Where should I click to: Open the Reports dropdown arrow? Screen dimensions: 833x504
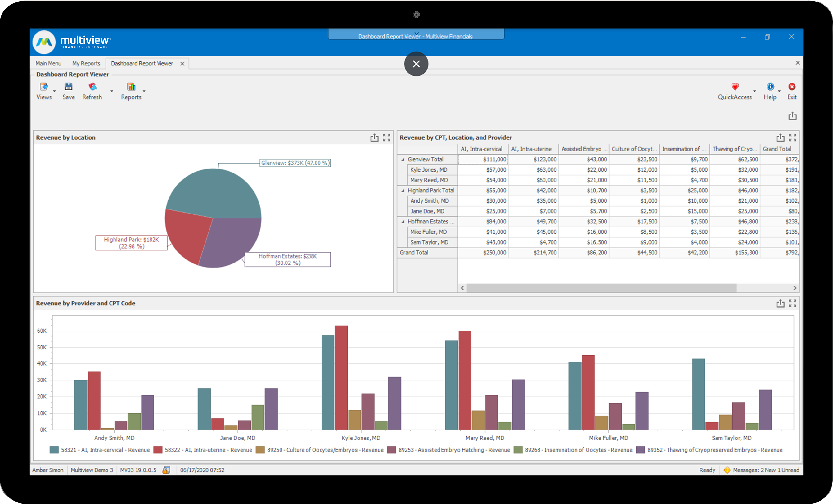(x=144, y=92)
